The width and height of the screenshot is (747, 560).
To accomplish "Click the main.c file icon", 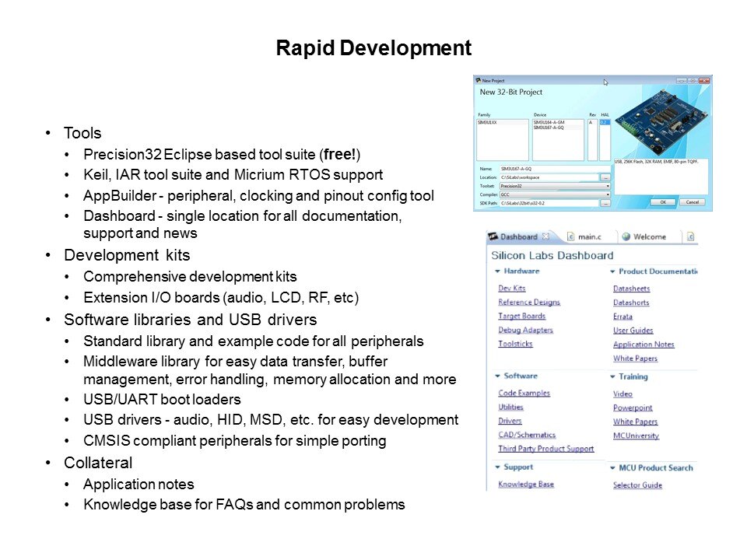I will click(x=570, y=236).
